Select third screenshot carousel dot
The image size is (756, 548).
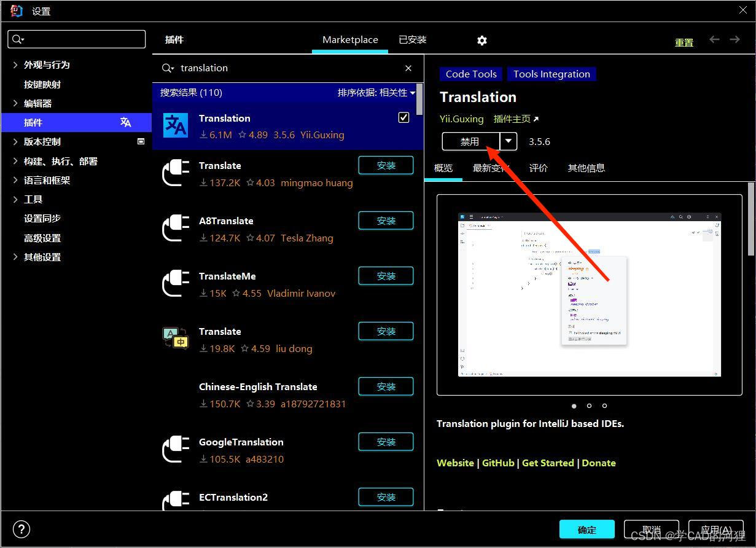pyautogui.click(x=605, y=405)
